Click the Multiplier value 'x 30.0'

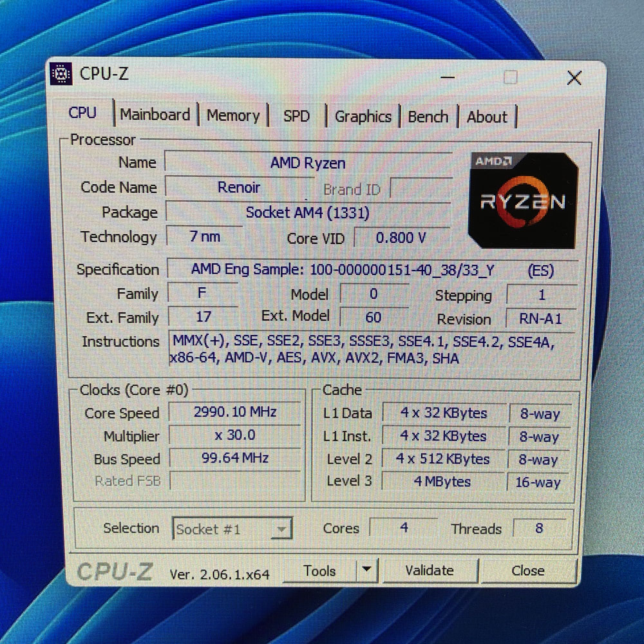coord(235,435)
